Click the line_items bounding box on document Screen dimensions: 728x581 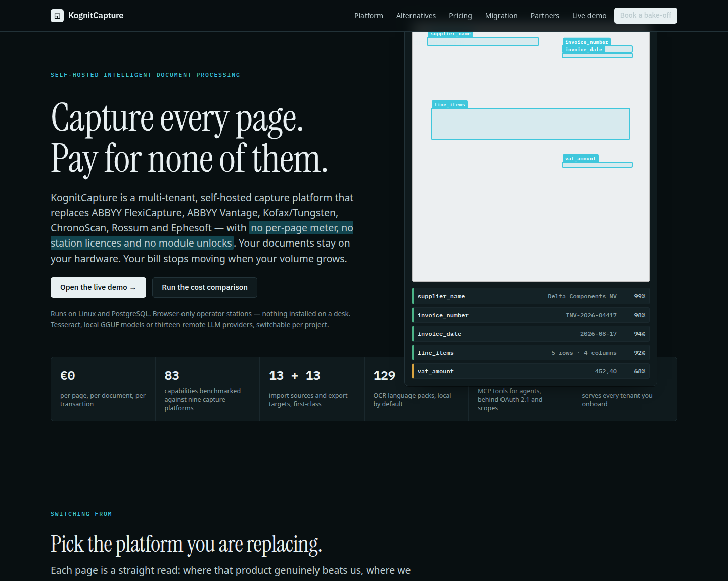pyautogui.click(x=530, y=124)
